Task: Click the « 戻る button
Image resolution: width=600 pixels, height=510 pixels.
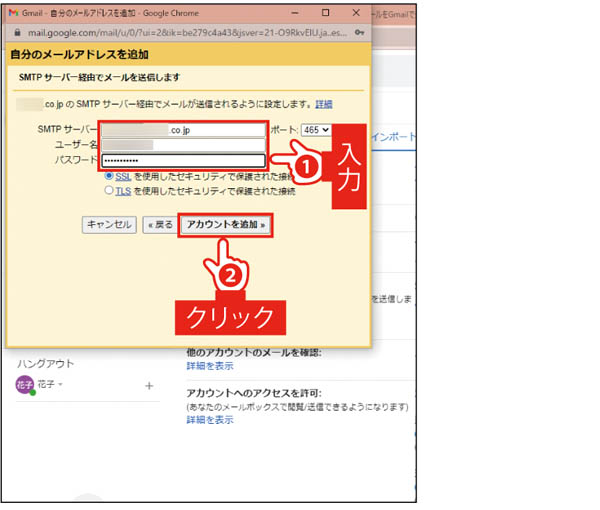Action: 159,225
